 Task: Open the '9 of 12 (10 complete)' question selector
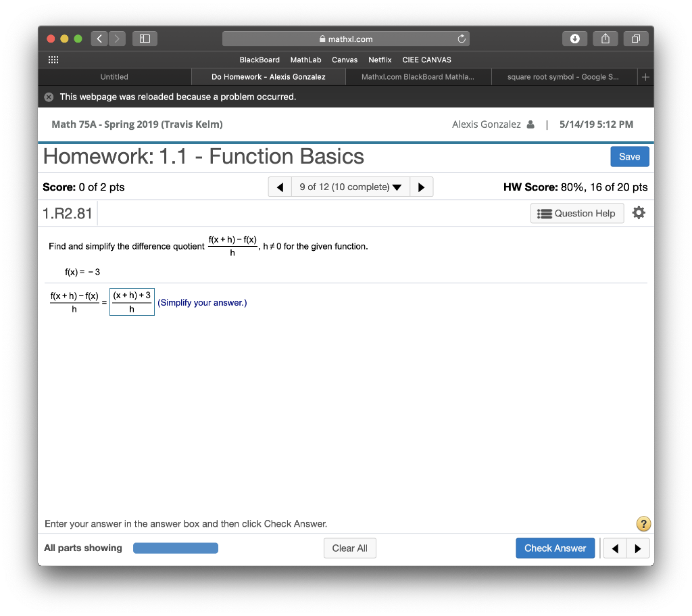click(350, 187)
